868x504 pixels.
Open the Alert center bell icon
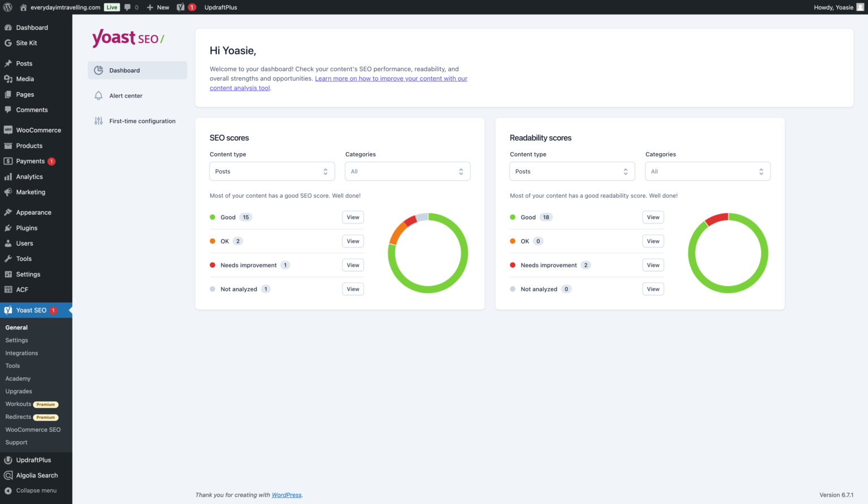pyautogui.click(x=99, y=95)
